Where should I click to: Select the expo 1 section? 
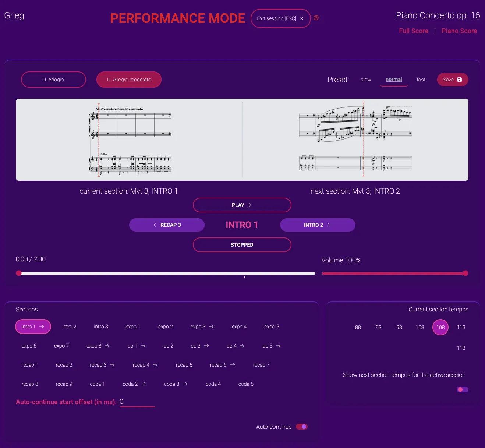[133, 327]
